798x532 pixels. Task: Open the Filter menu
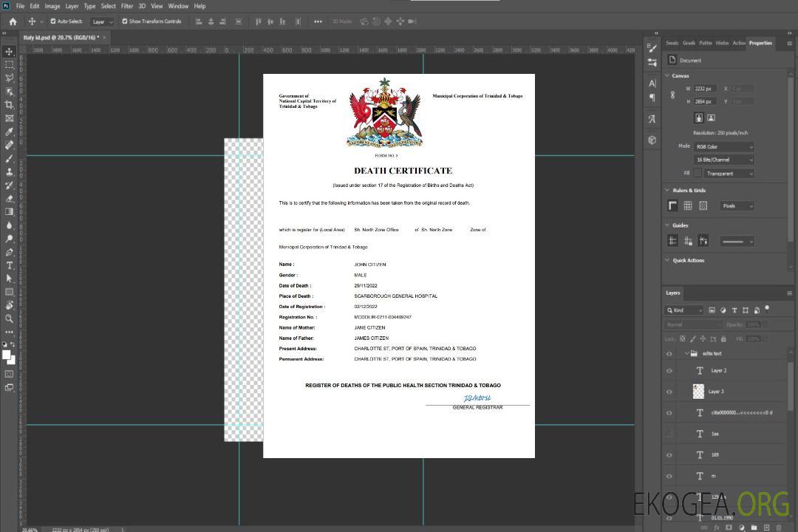127,6
